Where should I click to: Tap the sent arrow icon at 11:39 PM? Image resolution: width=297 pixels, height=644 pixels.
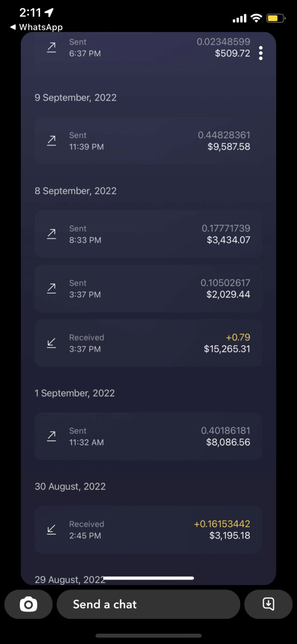click(x=51, y=141)
